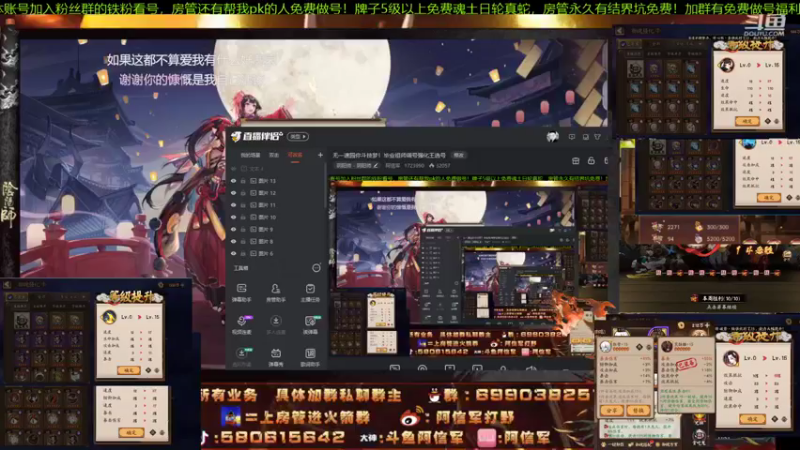Click the 工具箱 label
The height and width of the screenshot is (450, 800).
(241, 268)
